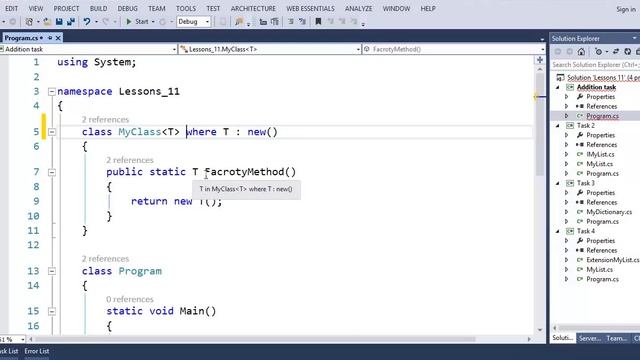Screen dimensions: 640x360
Task: Click the Search Solution Explorer field
Action: (x=595, y=65)
